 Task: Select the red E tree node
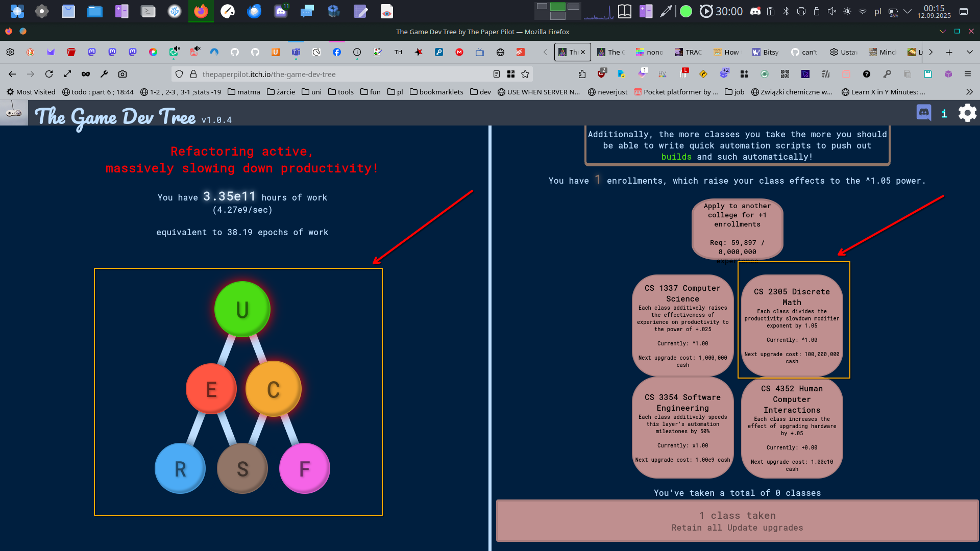(x=211, y=389)
